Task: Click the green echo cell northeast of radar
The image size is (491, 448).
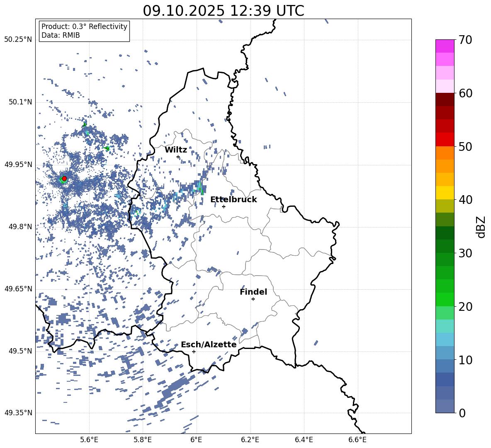Action: coord(107,148)
